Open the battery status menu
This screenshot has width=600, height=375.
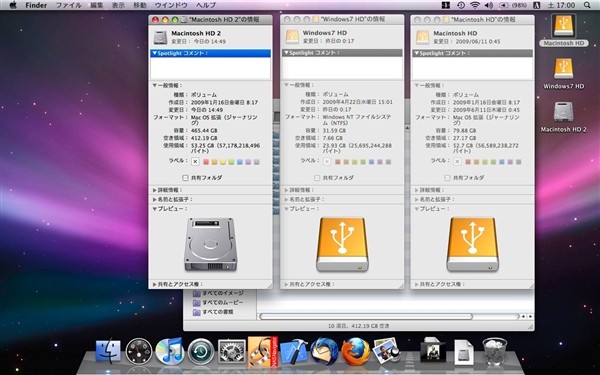(x=512, y=5)
